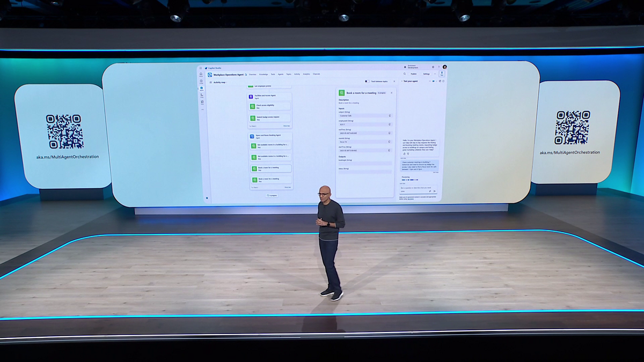Copy the subject value Customer Calls
The width and height of the screenshot is (644, 362).
[390, 115]
